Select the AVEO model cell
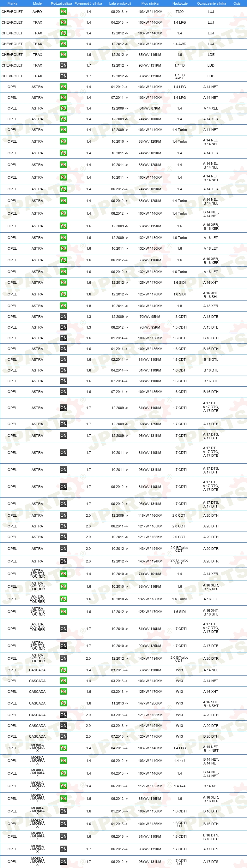 pyautogui.click(x=37, y=12)
